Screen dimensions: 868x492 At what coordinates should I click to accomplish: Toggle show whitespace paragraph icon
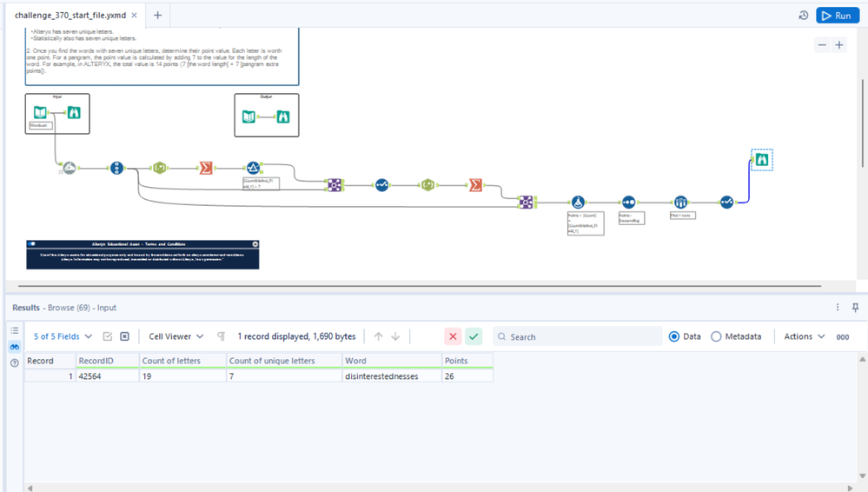pyautogui.click(x=221, y=336)
